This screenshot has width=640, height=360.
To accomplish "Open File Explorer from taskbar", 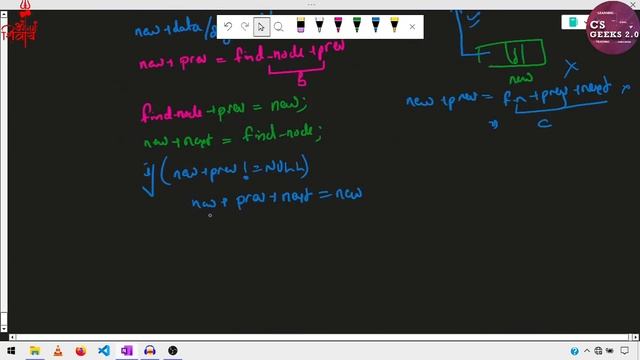I will click(x=35, y=351).
